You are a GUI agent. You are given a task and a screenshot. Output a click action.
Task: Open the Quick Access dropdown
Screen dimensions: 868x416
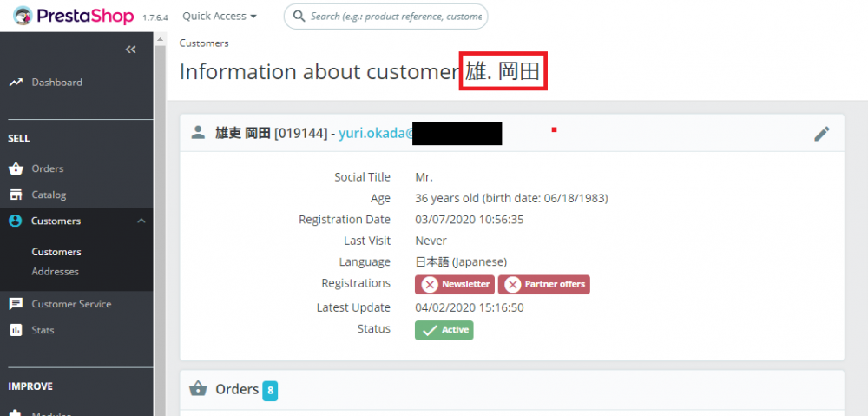point(220,16)
